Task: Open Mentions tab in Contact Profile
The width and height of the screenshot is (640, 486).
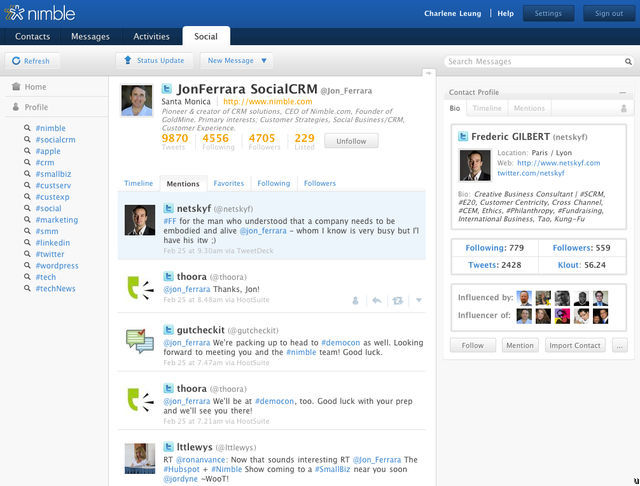Action: [529, 108]
